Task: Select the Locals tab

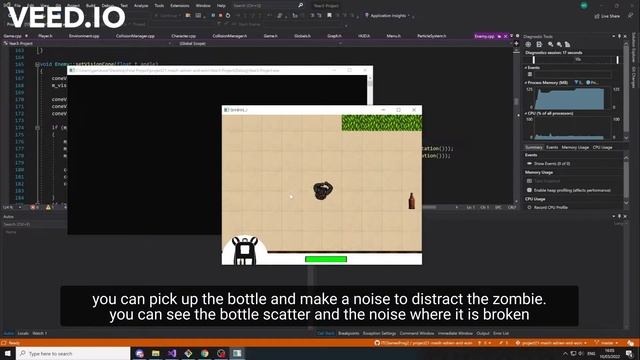Action: click(23, 333)
